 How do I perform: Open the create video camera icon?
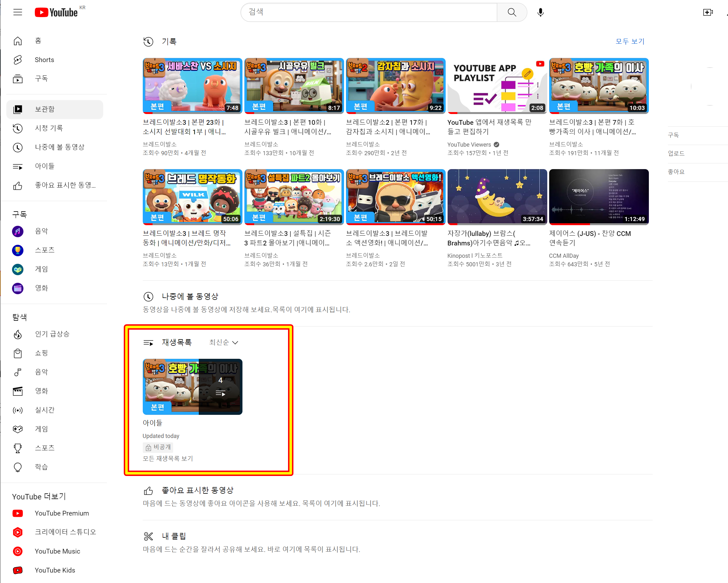pyautogui.click(x=707, y=12)
